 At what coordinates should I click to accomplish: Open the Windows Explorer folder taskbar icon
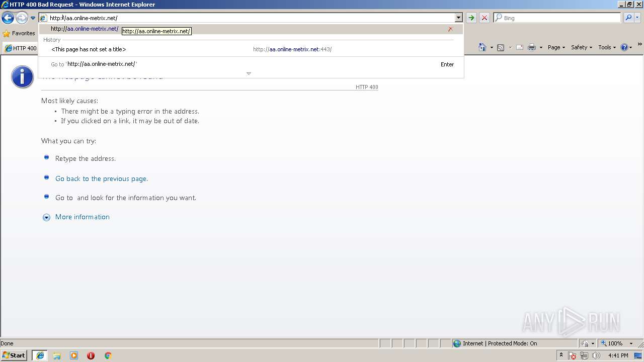pos(57,355)
